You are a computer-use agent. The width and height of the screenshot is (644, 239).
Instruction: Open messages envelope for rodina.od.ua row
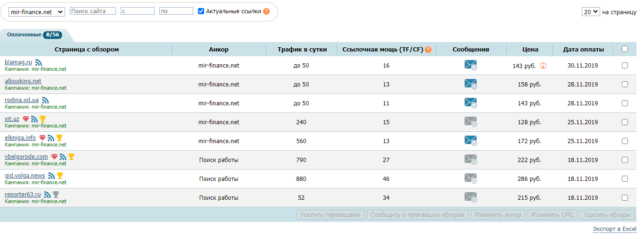coord(471,103)
